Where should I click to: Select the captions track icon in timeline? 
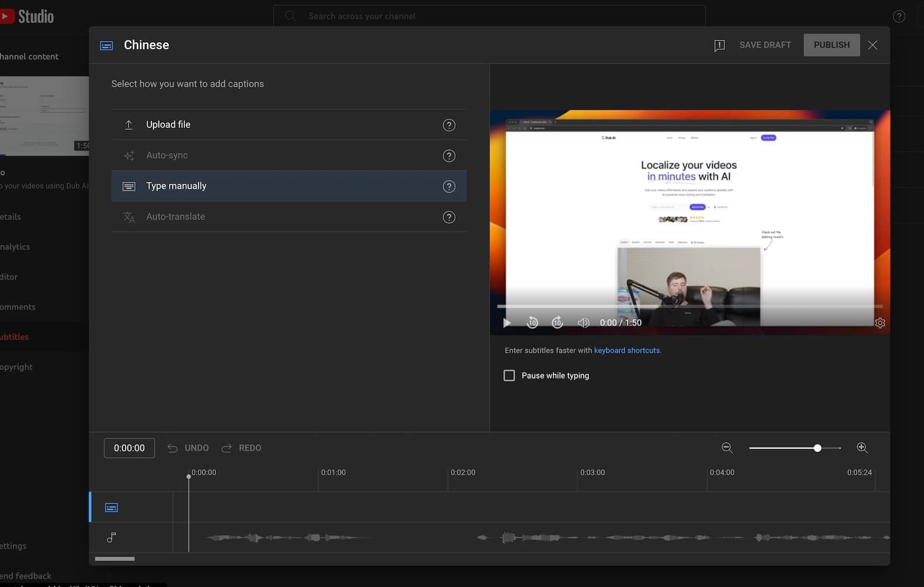coord(112,507)
